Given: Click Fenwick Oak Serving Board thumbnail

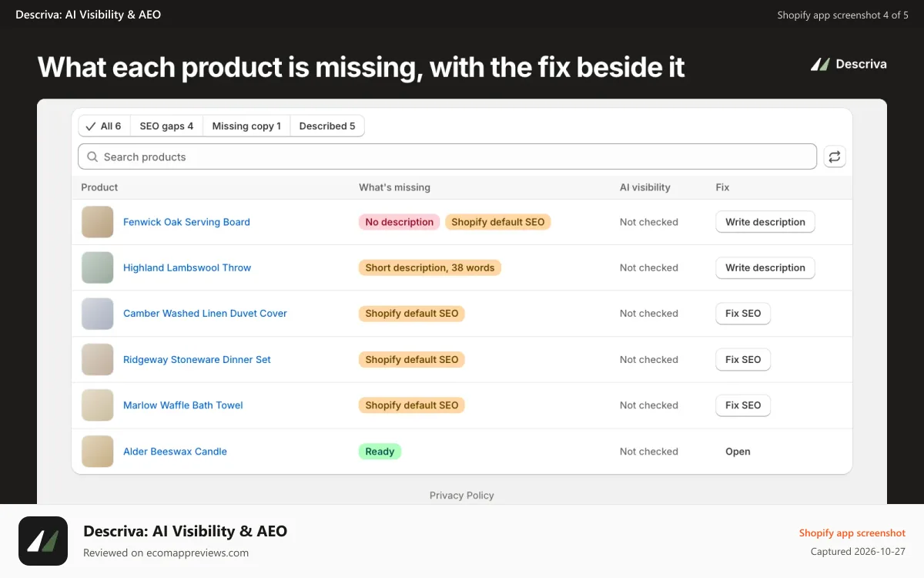Looking at the screenshot, I should 98,222.
